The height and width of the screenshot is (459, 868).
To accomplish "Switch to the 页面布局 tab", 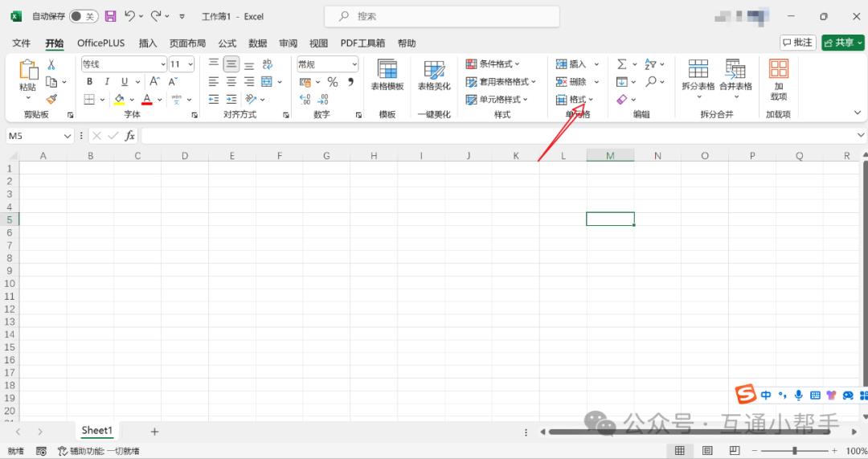I will pyautogui.click(x=187, y=43).
